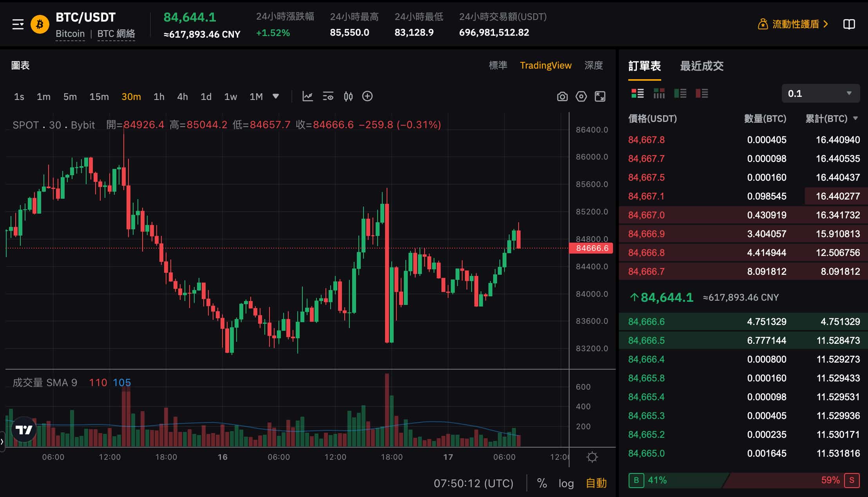Open the time axis settings gear icon
The width and height of the screenshot is (868, 497).
(592, 457)
